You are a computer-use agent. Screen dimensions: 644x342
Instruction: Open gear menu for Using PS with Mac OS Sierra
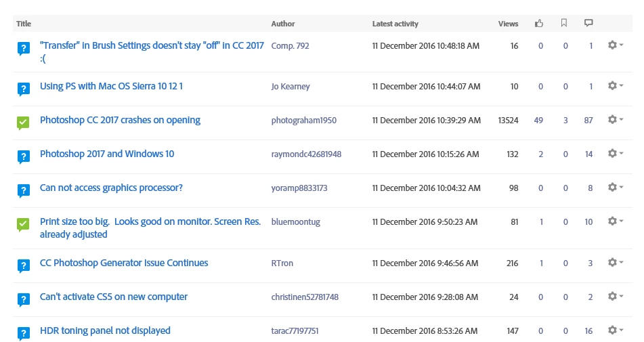[616, 85]
